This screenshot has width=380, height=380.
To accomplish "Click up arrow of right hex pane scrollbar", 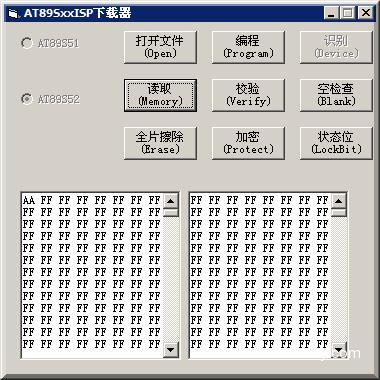I will 339,201.
